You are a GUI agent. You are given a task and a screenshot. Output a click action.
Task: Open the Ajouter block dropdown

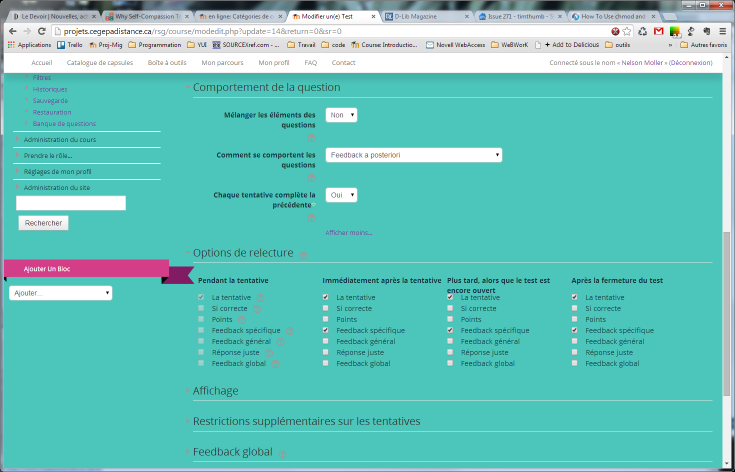60,293
